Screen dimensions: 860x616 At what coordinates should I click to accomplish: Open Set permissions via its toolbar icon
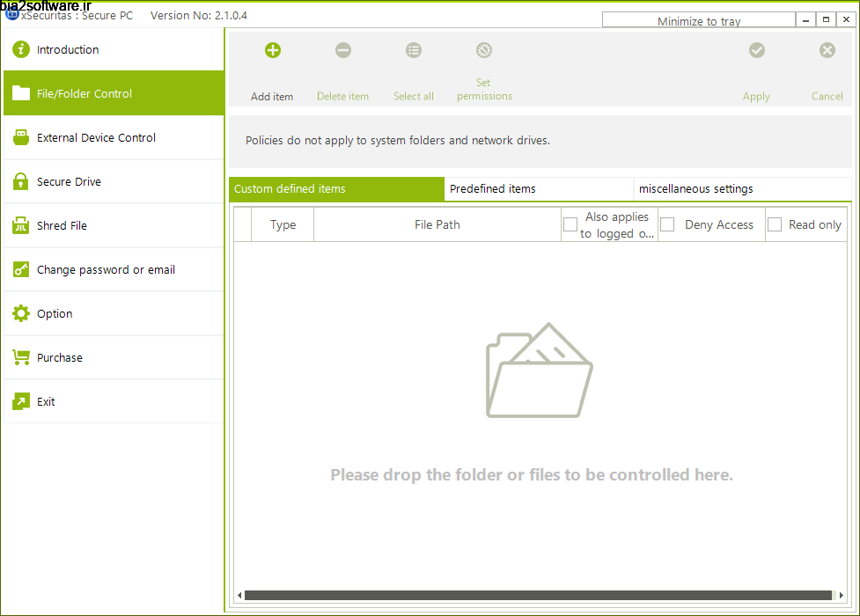point(483,50)
